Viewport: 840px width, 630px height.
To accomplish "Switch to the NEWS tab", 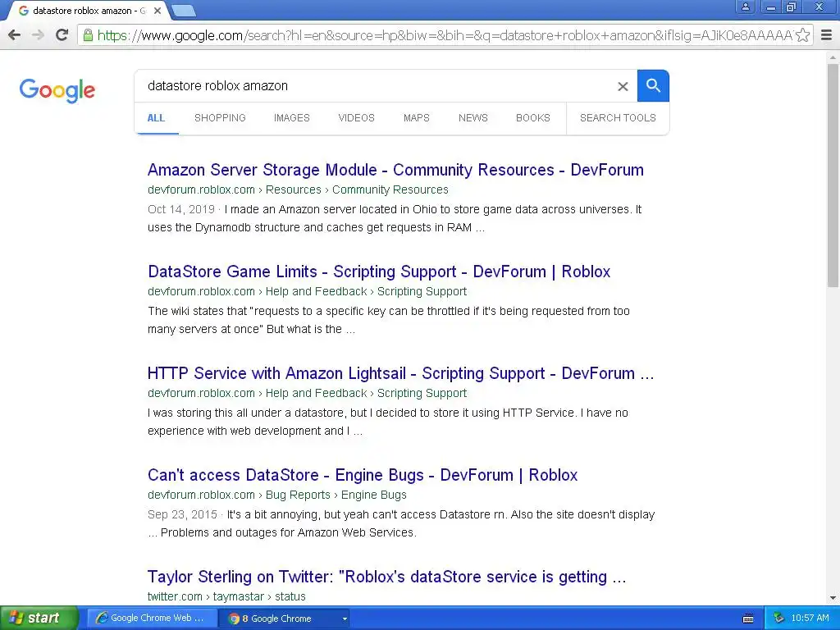I will [473, 118].
